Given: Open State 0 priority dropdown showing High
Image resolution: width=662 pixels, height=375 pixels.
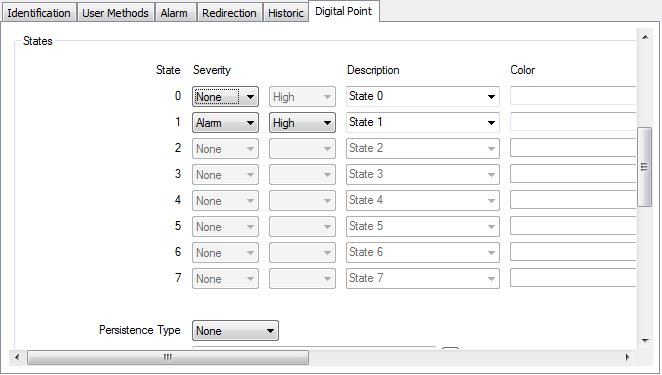Looking at the screenshot, I should pos(302,97).
